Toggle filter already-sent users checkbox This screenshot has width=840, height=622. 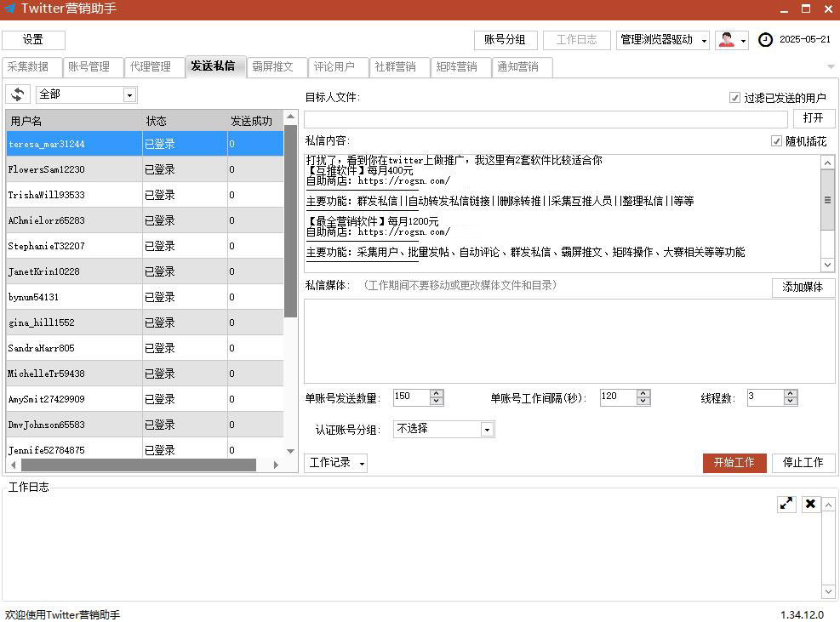coord(734,98)
